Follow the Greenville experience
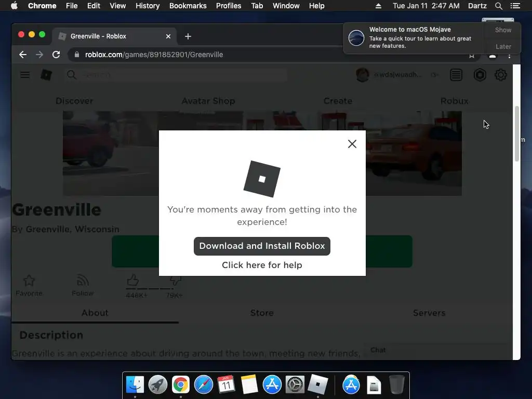 click(83, 285)
